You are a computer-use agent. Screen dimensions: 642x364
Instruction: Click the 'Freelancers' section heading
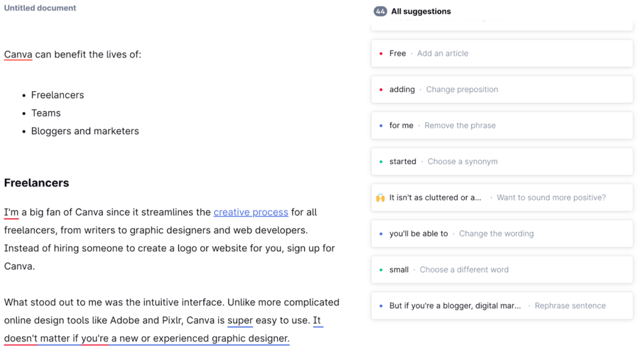coord(36,183)
